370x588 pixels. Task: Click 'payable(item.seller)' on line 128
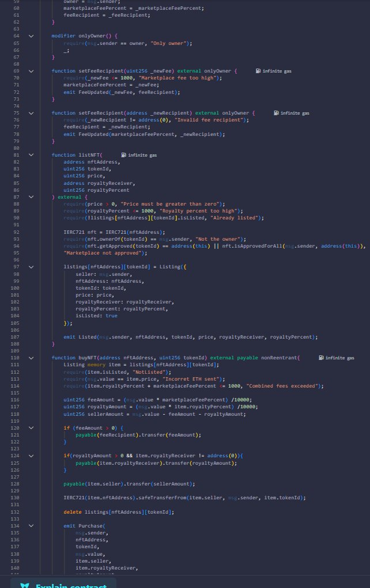pyautogui.click(x=93, y=484)
